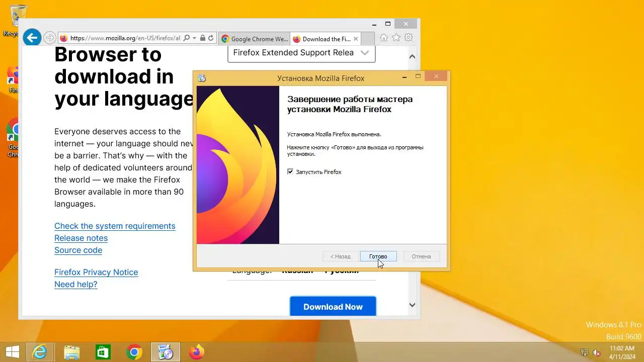Open Google Chrome from the taskbar
The height and width of the screenshot is (362, 644).
(134, 352)
